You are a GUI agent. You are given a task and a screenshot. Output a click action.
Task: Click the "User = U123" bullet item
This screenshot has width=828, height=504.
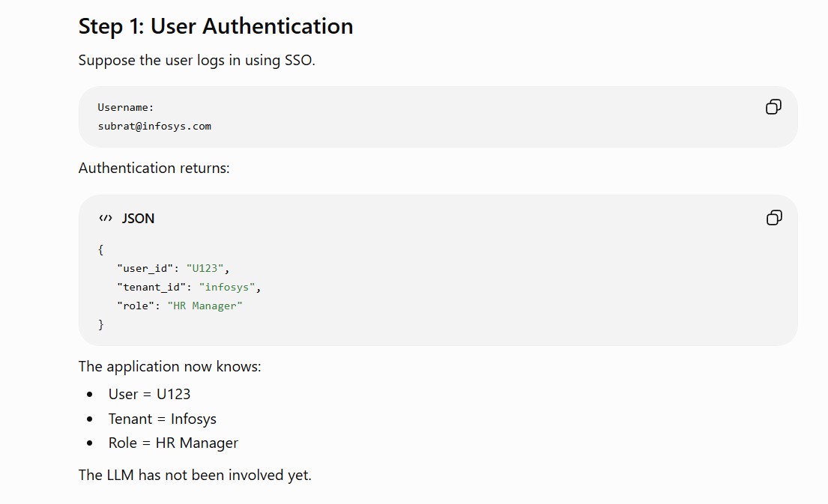coord(149,394)
